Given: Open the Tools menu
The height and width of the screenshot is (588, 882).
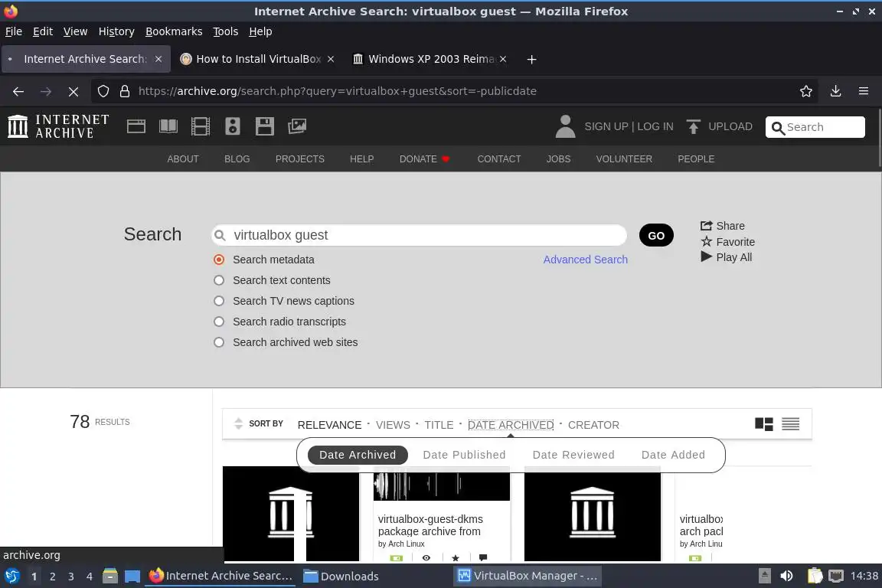Looking at the screenshot, I should tap(226, 31).
